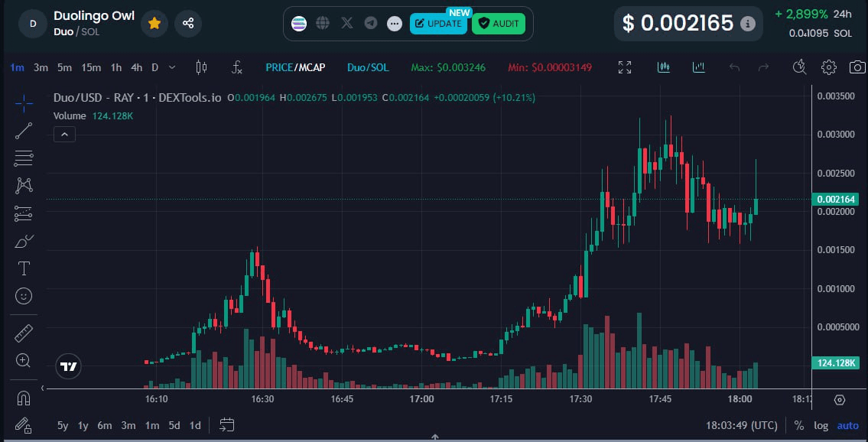868x442 pixels.
Task: Select the forecasting position tool
Action: click(x=24, y=213)
